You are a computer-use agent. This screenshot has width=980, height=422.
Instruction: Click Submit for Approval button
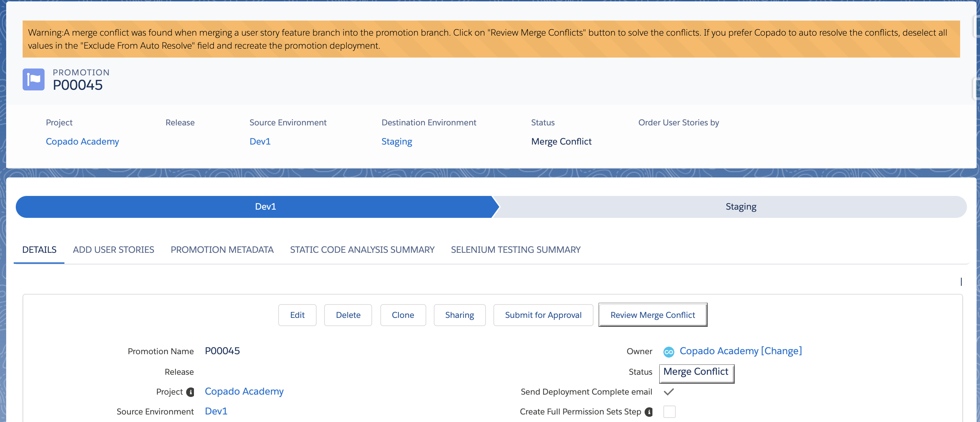543,315
